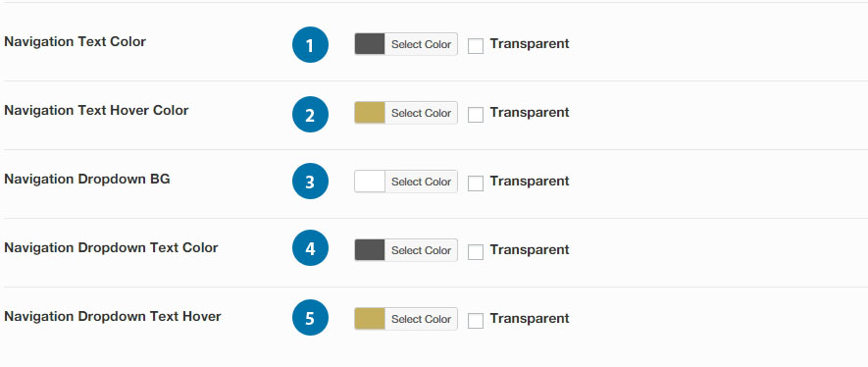Screen dimensions: 868x367
Task: Click gold swatch for Navigation Dropdown Text Hover
Action: coord(370,319)
